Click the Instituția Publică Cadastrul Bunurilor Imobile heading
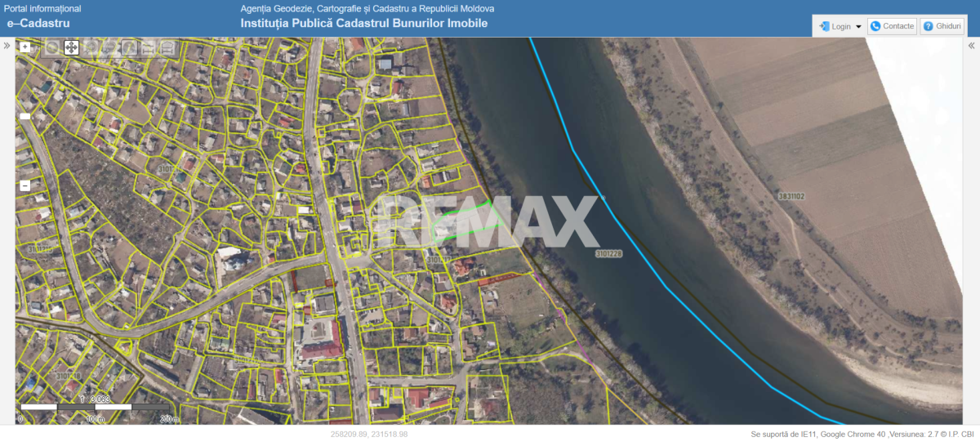This screenshot has height=442, width=980. [363, 24]
